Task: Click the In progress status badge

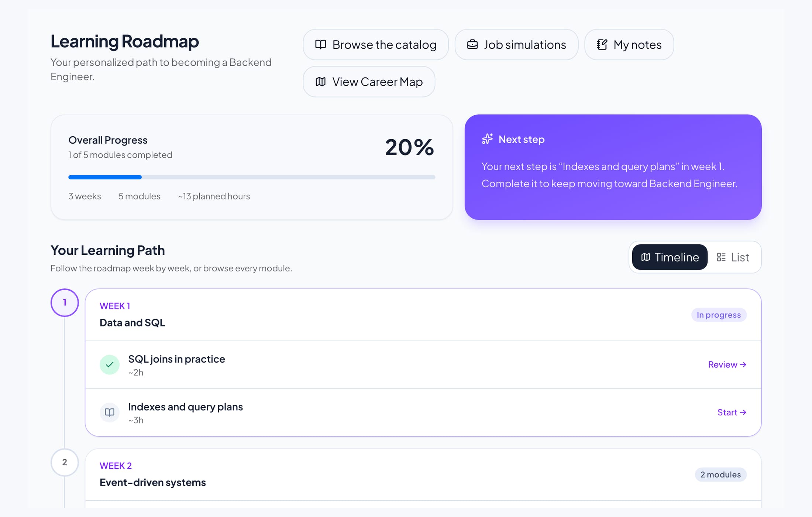Action: pyautogui.click(x=719, y=315)
